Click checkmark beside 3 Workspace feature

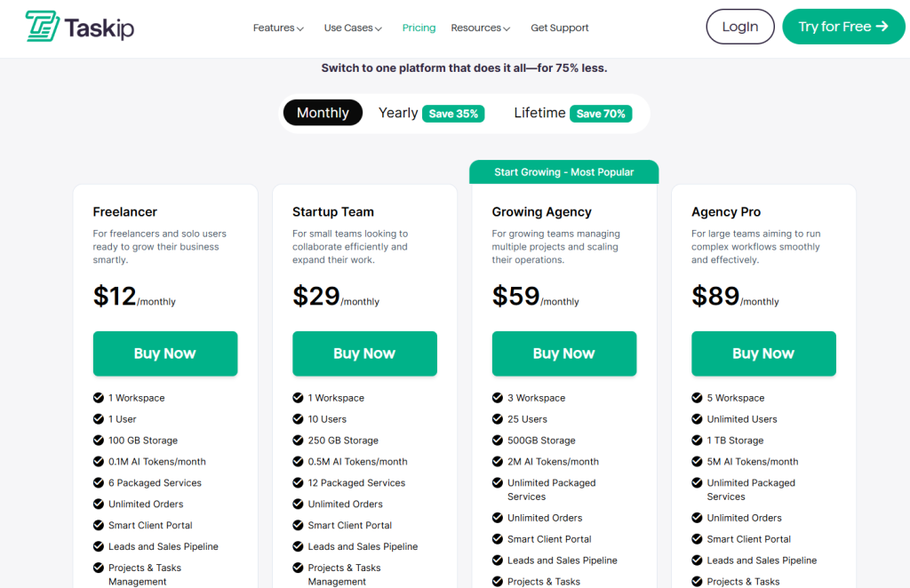[x=498, y=398]
